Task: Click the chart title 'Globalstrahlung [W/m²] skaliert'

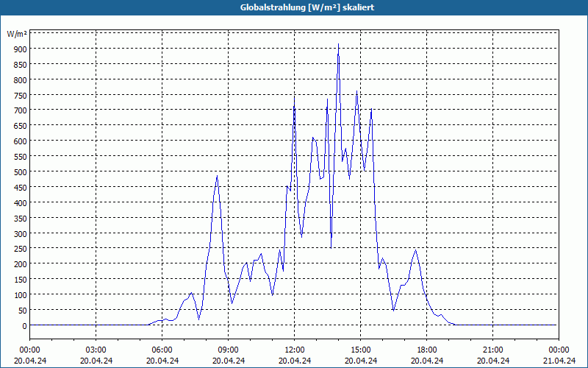Action: pyautogui.click(x=307, y=7)
